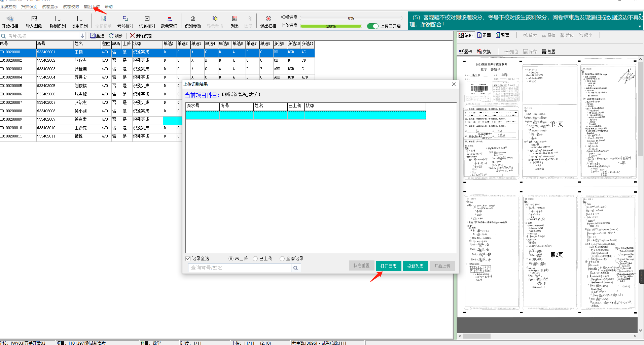
Task: Click the 查询考号/姓名 search field
Action: pos(240,268)
